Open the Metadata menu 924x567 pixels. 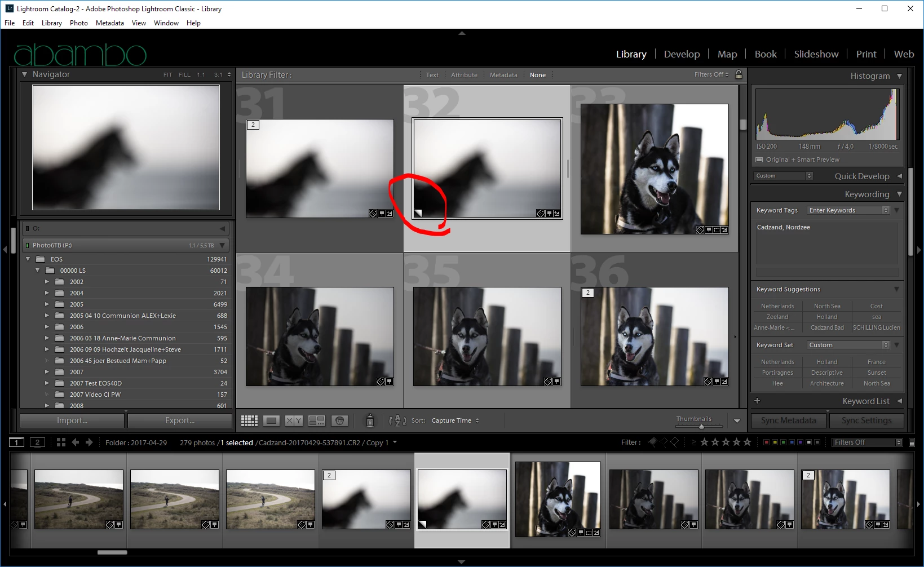(x=110, y=23)
